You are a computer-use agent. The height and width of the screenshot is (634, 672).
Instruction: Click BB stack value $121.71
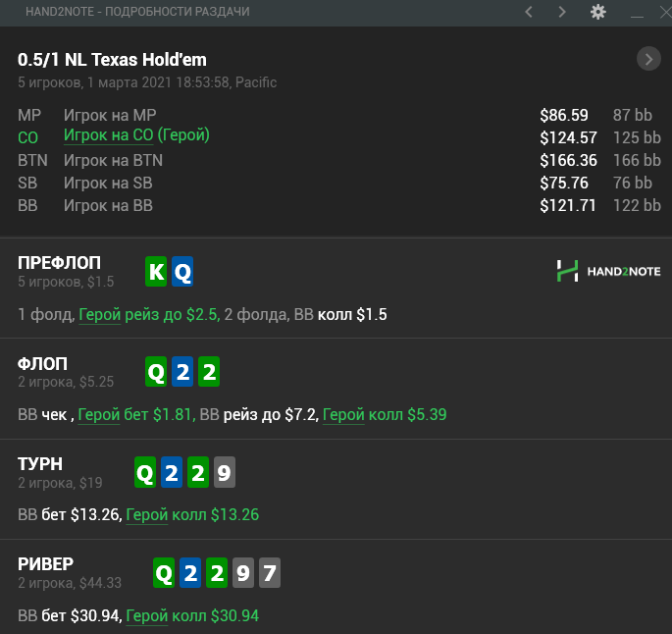coord(568,206)
